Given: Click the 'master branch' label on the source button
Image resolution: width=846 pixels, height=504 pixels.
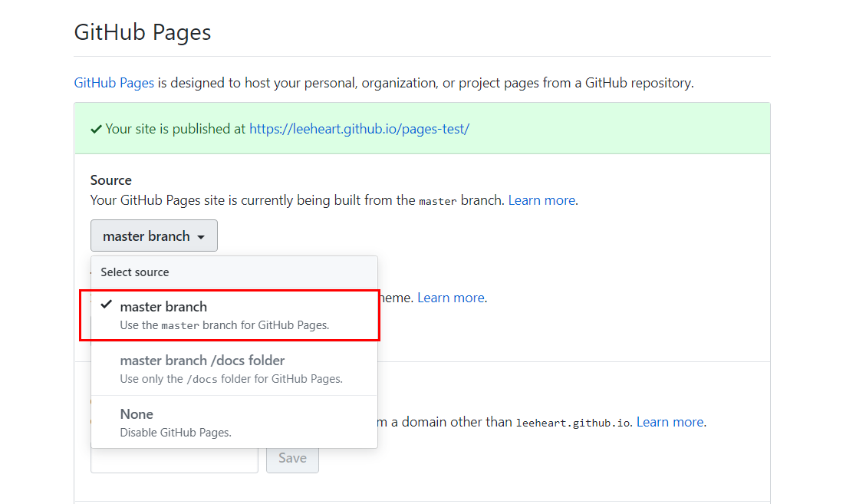Looking at the screenshot, I should pos(146,236).
